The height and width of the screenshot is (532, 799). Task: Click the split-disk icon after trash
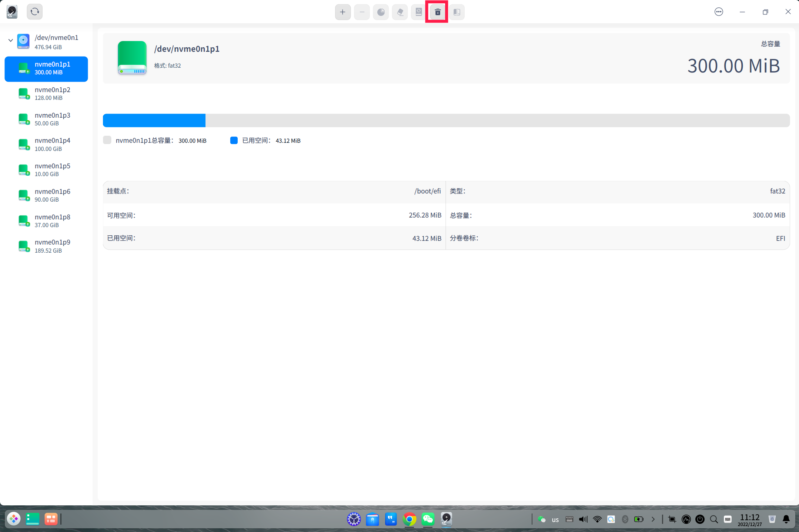point(457,12)
